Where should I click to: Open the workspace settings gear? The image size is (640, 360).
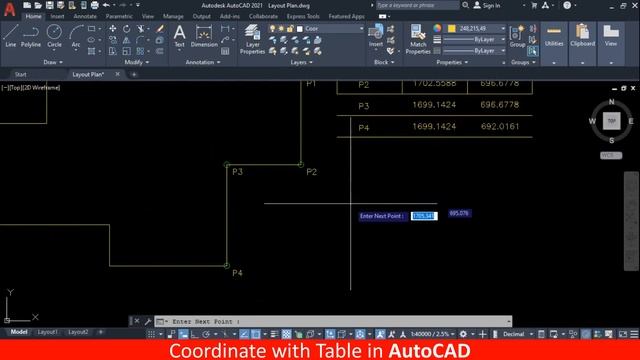tap(463, 334)
